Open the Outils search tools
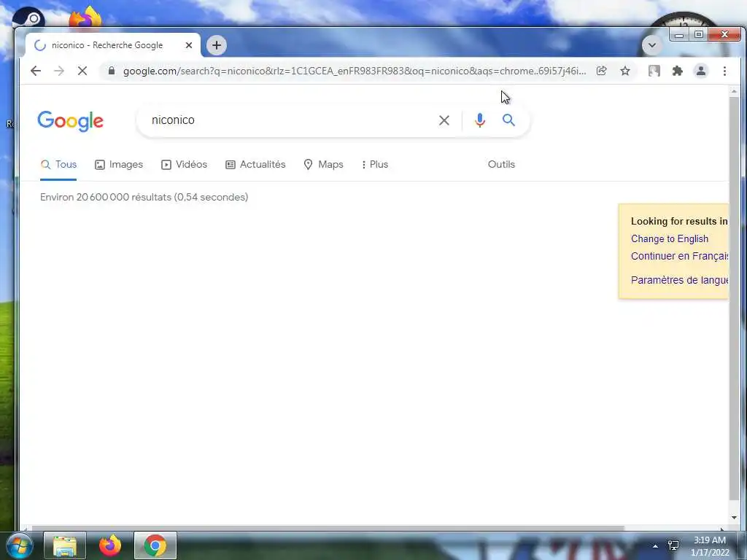The height and width of the screenshot is (560, 747). tap(501, 165)
